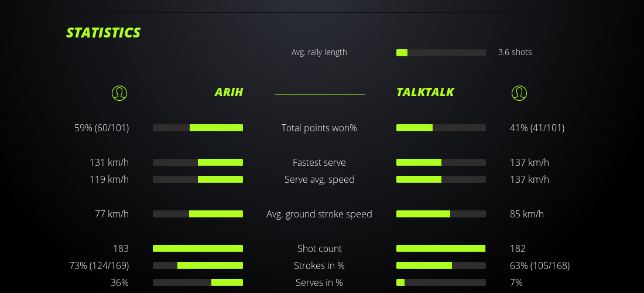Click TALKTALK's 63% (105/168) value
Image resolution: width=644 pixels, height=293 pixels.
point(539,265)
